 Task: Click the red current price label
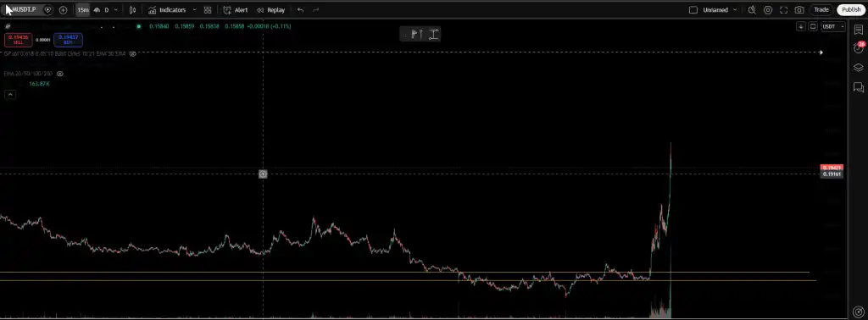pyautogui.click(x=832, y=168)
